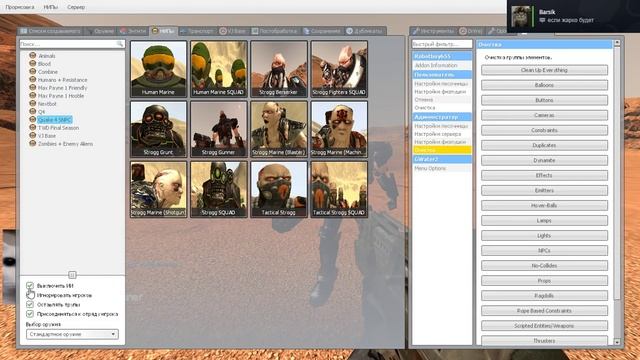Viewport: 640px width, 360px height.
Task: Click the Clean Up Everything button
Action: pos(544,70)
